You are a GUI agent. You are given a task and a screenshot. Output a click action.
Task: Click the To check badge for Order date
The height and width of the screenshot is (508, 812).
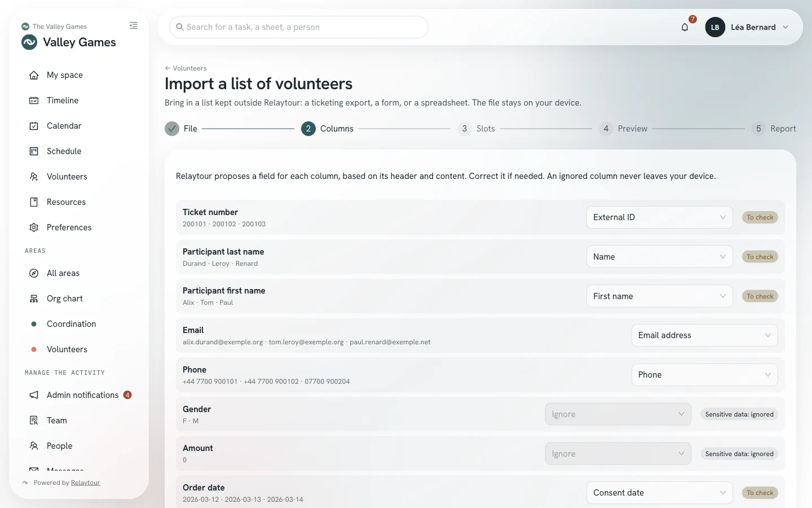point(760,493)
